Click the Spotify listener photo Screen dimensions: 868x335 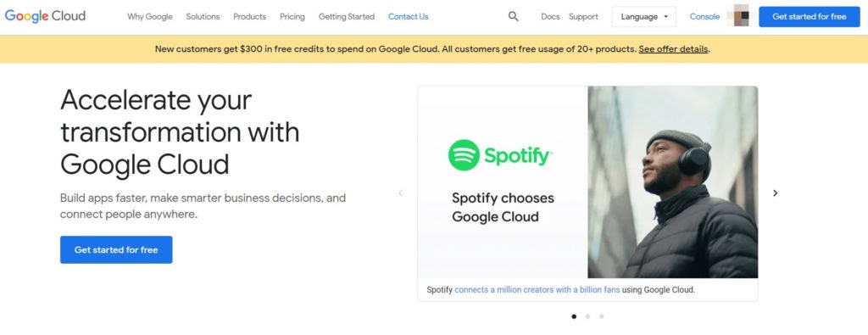[672, 182]
